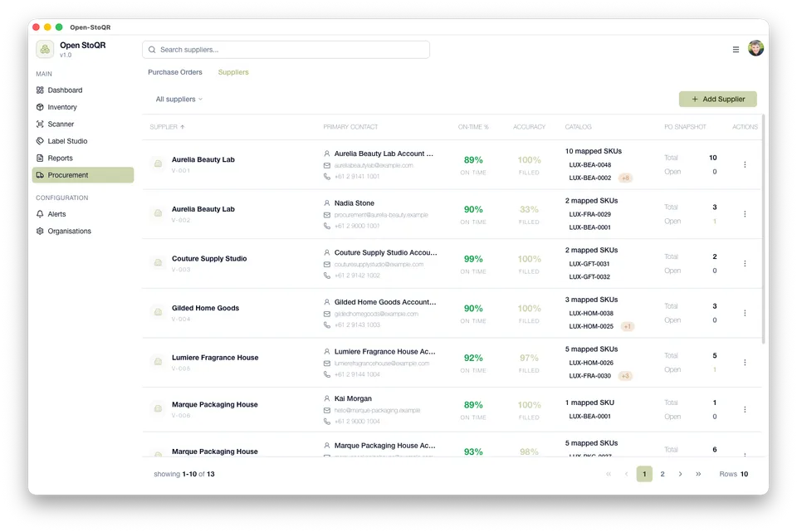797x532 pixels.
Task: Click the building icon for Aurelia Beauty Lab V-001
Action: (158, 164)
